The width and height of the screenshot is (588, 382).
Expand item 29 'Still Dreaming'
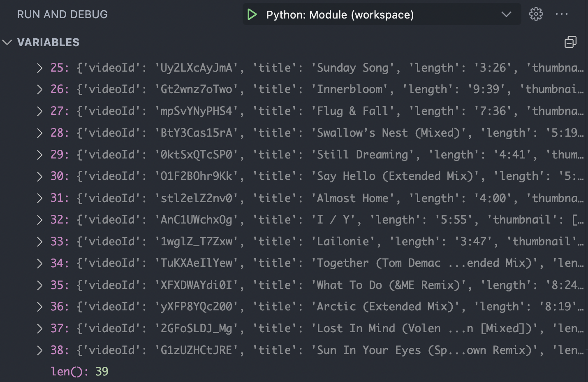[39, 155]
